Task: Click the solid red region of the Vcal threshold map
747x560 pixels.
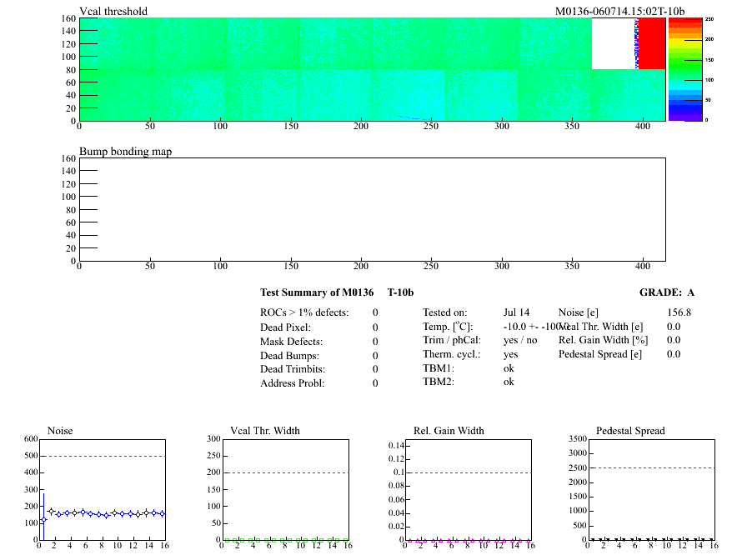Action: tap(652, 43)
